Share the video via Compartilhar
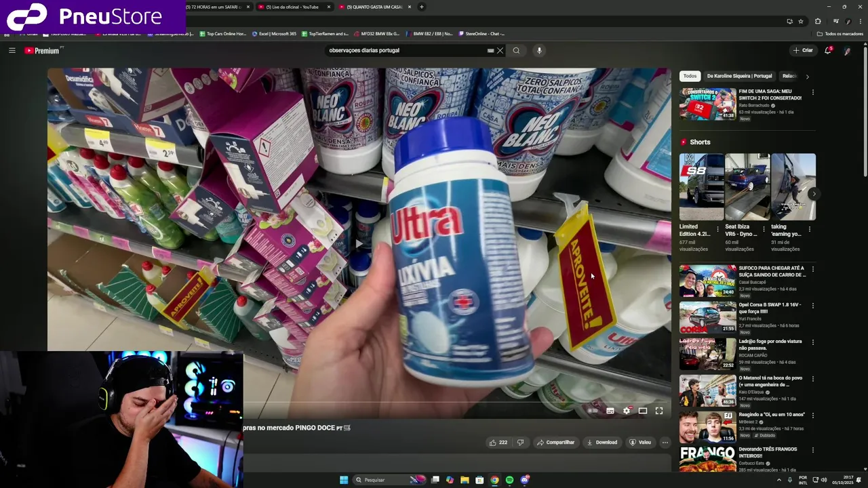This screenshot has width=868, height=488. (x=555, y=443)
